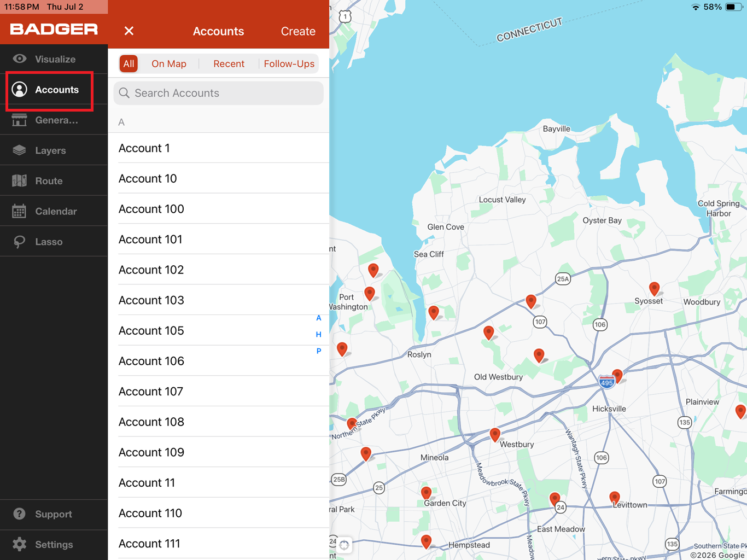Click the map pin near Hempstead

pos(427,542)
